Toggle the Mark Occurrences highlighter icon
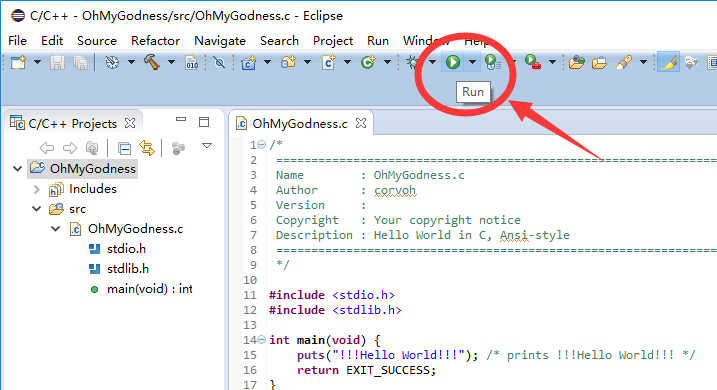This screenshot has width=717, height=390. point(668,62)
